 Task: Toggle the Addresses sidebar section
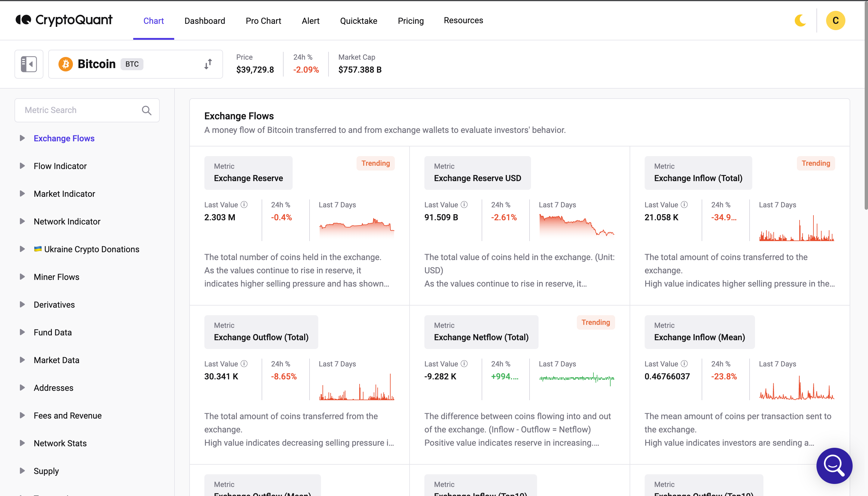pyautogui.click(x=22, y=388)
